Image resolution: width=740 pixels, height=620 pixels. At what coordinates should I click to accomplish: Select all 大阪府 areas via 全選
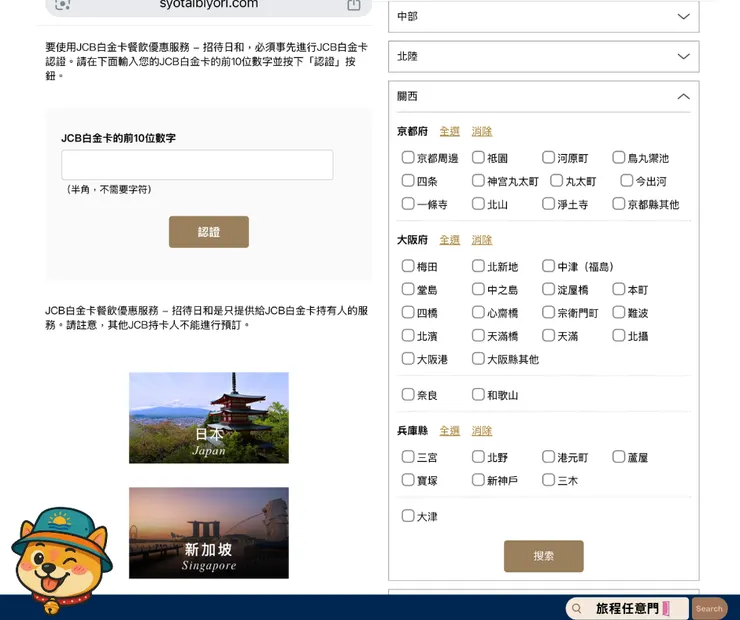point(449,240)
